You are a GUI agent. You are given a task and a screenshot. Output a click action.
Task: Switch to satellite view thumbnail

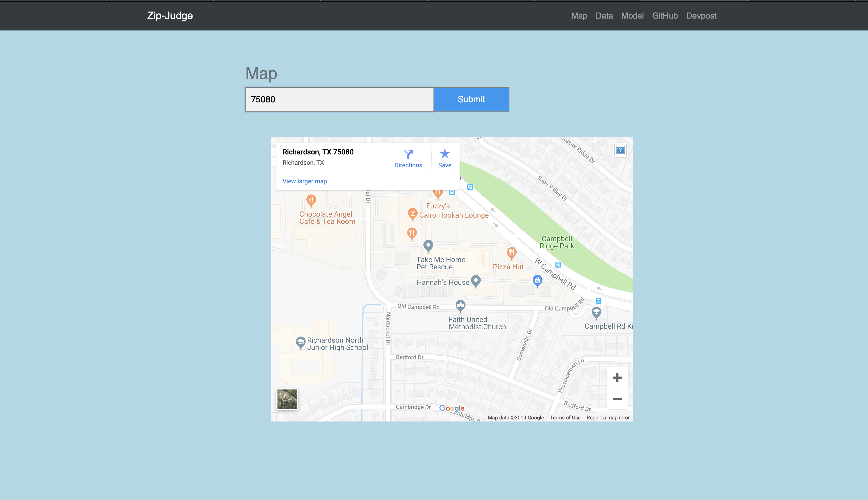pos(287,399)
